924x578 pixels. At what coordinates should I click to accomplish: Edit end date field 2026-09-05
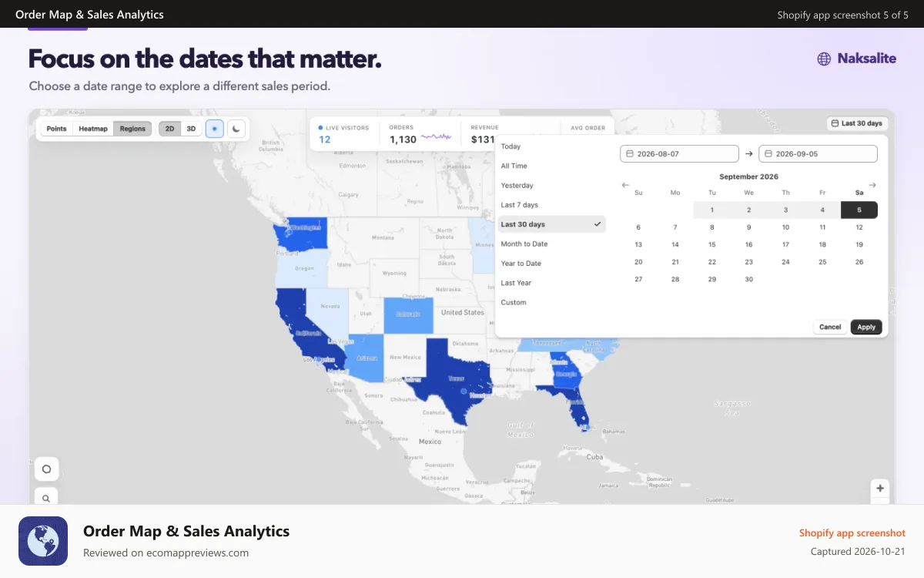pos(818,154)
